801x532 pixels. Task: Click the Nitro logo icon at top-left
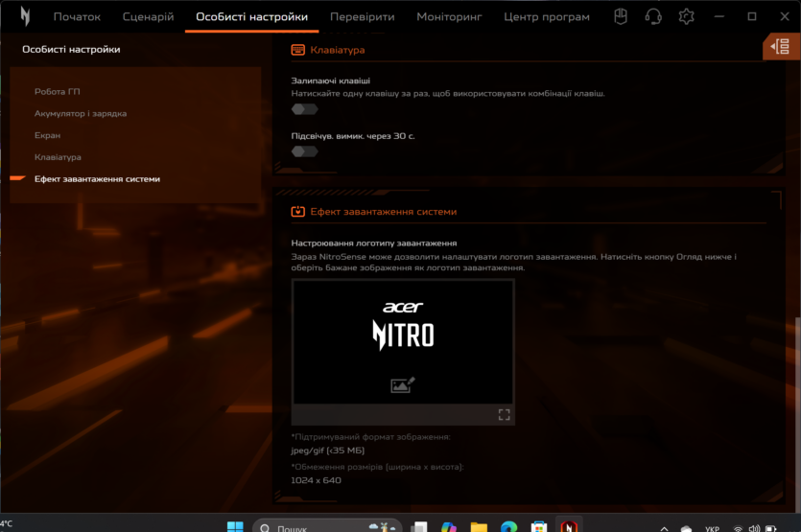25,16
